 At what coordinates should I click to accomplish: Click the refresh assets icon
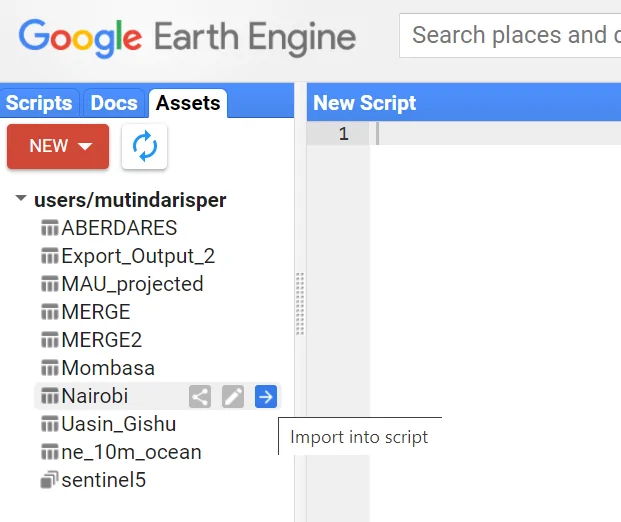click(x=145, y=147)
